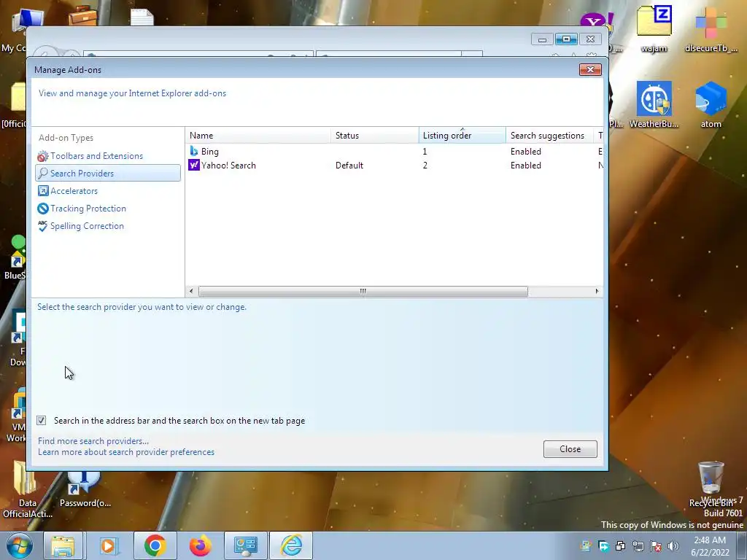Image resolution: width=747 pixels, height=560 pixels.
Task: Select Search Providers add-on type
Action: (108, 174)
